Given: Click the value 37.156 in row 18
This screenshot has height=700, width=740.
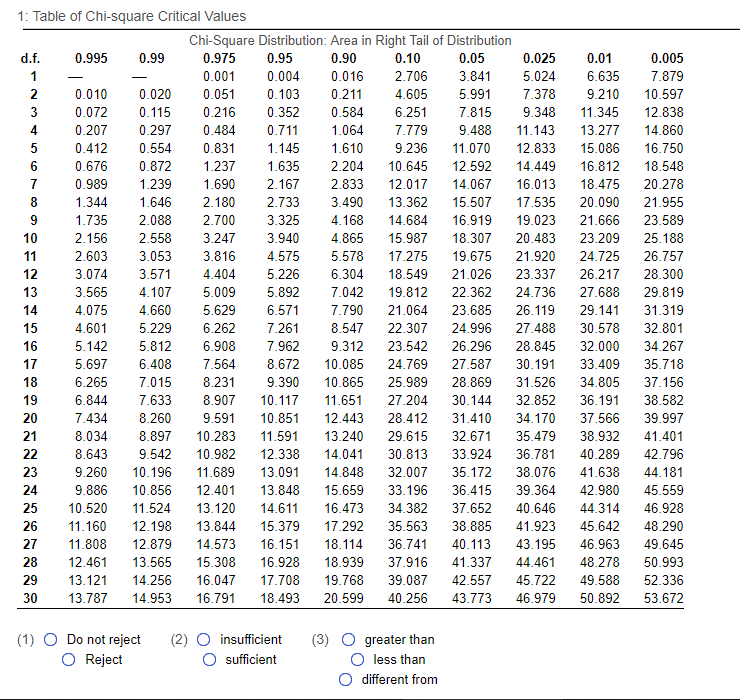Looking at the screenshot, I should 664,382.
